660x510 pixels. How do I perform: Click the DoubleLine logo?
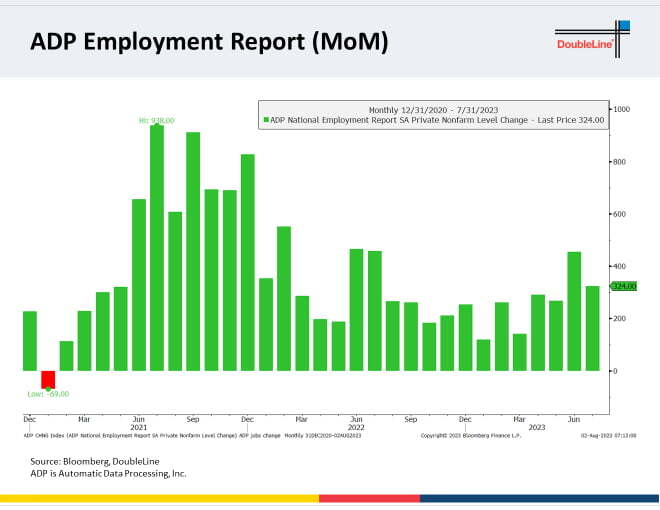(x=592, y=39)
